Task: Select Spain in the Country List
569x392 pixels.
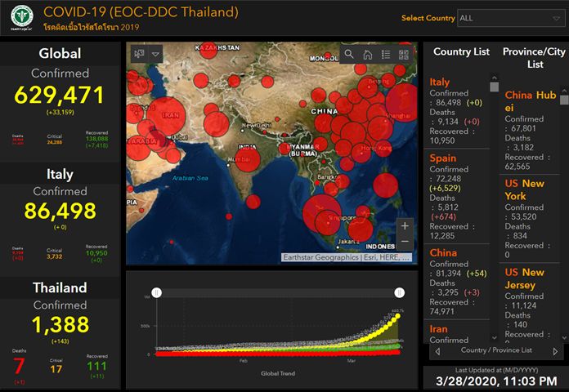Action: (443, 157)
